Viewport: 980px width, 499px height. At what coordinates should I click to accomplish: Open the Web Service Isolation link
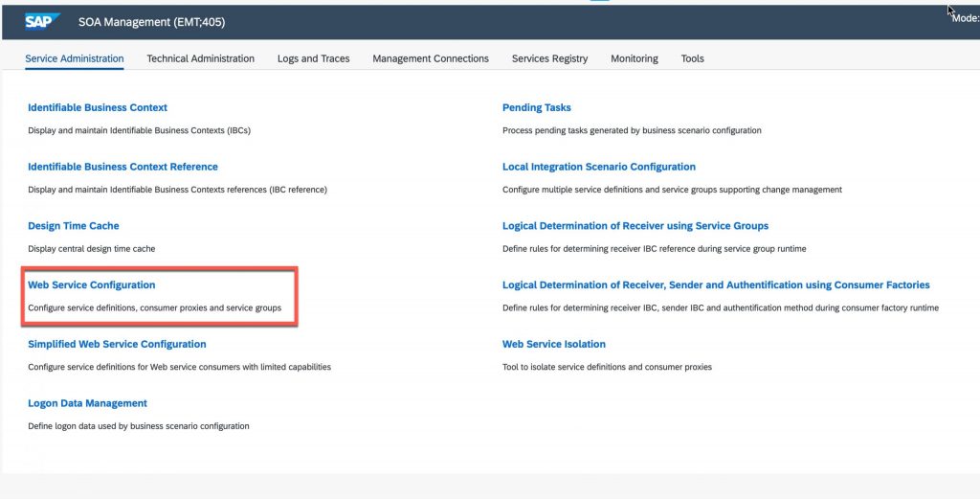tap(554, 344)
